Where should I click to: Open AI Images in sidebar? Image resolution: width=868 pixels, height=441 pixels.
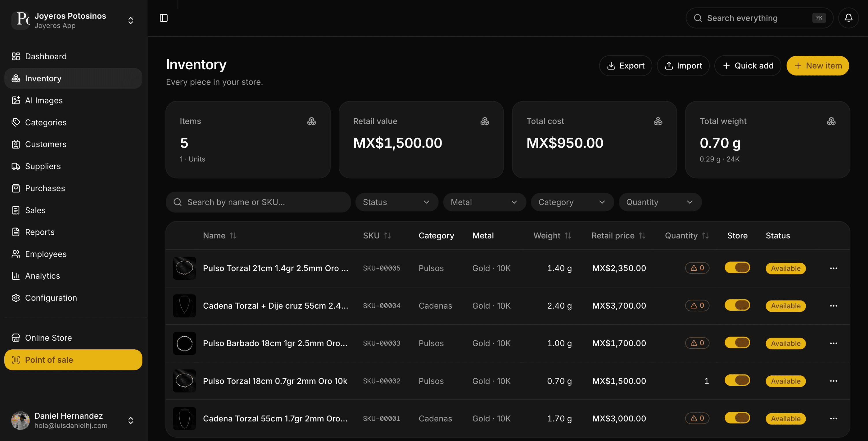click(x=73, y=101)
